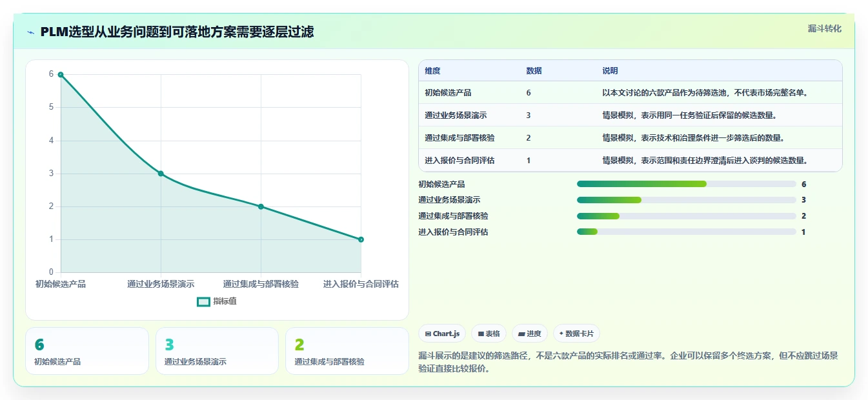868x400 pixels.
Task: Click the 表格 tag pill
Action: [489, 334]
